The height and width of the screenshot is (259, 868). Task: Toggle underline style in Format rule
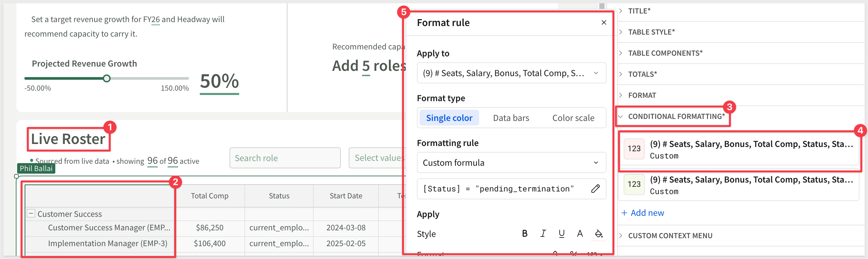pyautogui.click(x=561, y=233)
